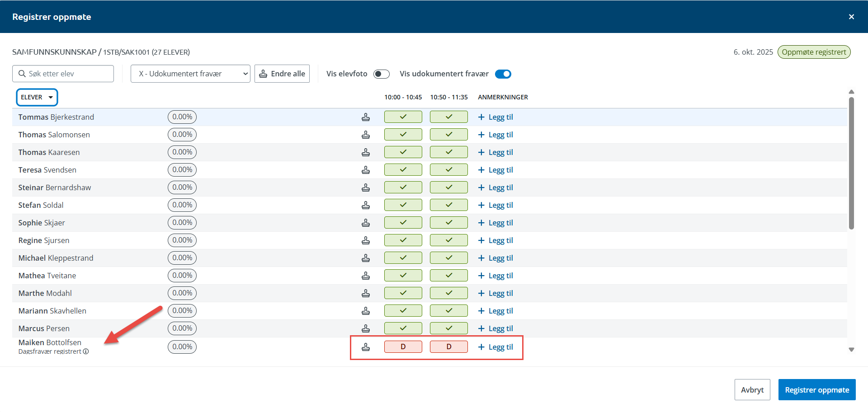Click the Avbryt button
This screenshot has width=868, height=412.
[752, 390]
